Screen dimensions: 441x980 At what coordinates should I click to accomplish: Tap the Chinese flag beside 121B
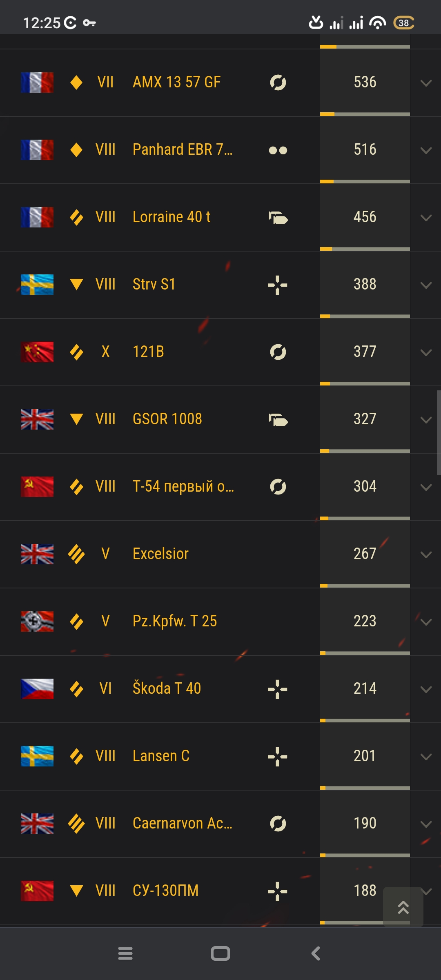37,352
